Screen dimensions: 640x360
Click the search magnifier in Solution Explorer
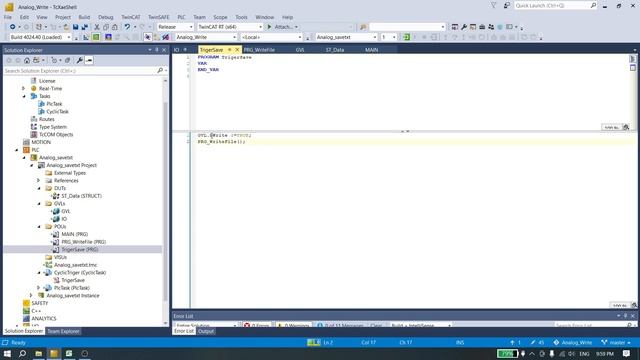pyautogui.click(x=160, y=71)
